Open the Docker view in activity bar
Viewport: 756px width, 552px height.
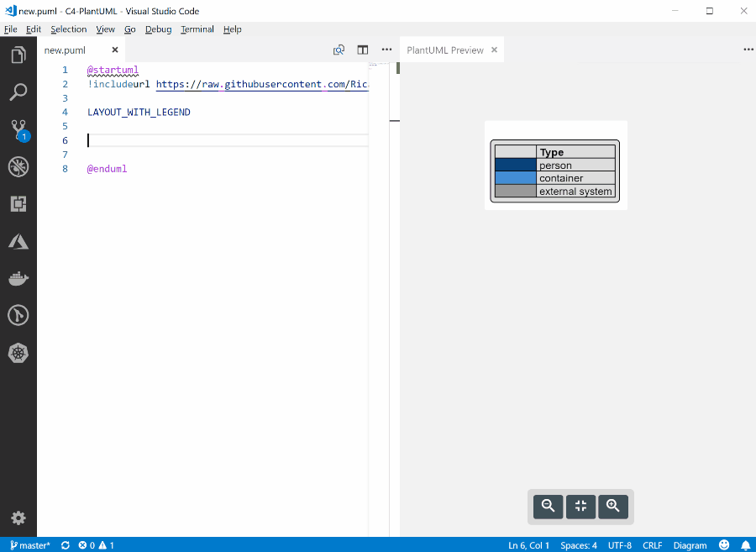[x=18, y=278]
